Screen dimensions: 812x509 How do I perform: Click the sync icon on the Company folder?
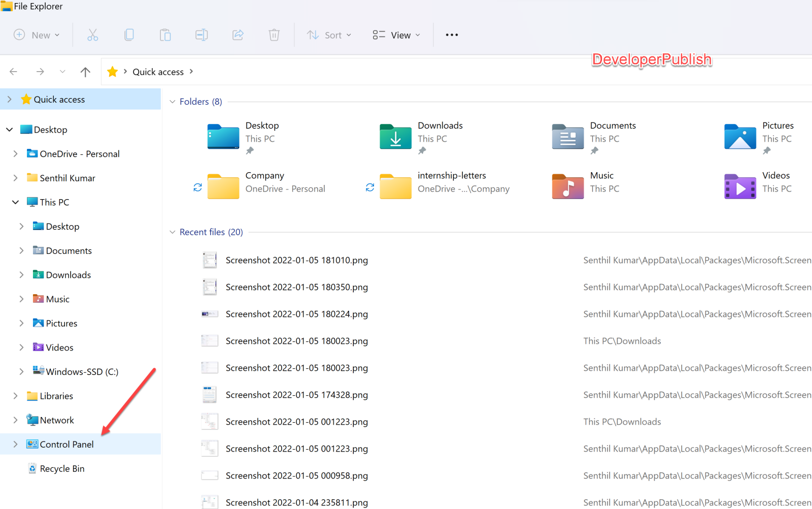click(x=197, y=187)
